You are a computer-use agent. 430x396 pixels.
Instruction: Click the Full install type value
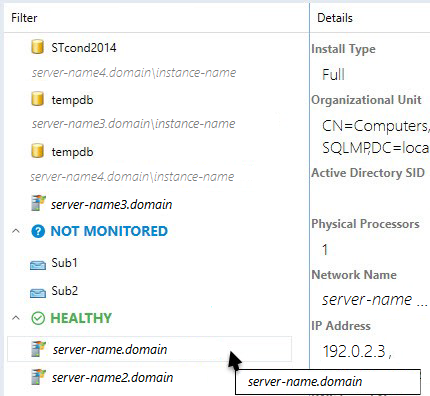333,74
